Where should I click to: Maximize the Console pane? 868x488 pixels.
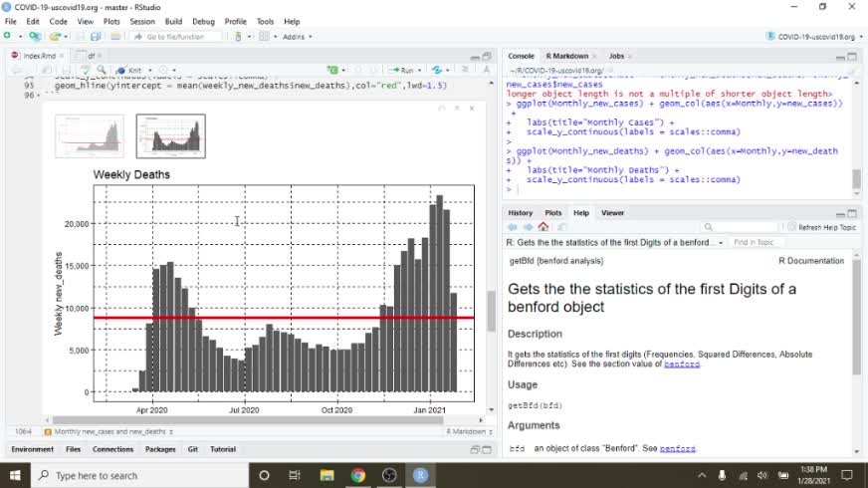(852, 57)
